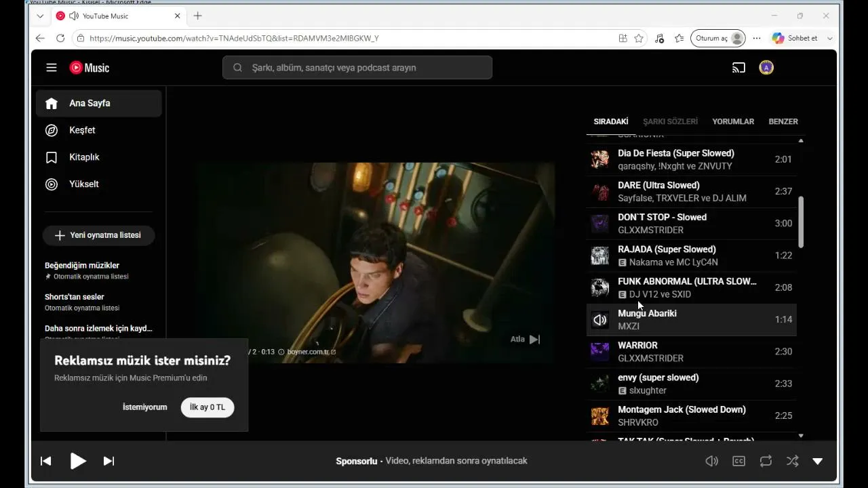Click the queue scroll-down arrow
868x488 pixels.
pyautogui.click(x=801, y=436)
